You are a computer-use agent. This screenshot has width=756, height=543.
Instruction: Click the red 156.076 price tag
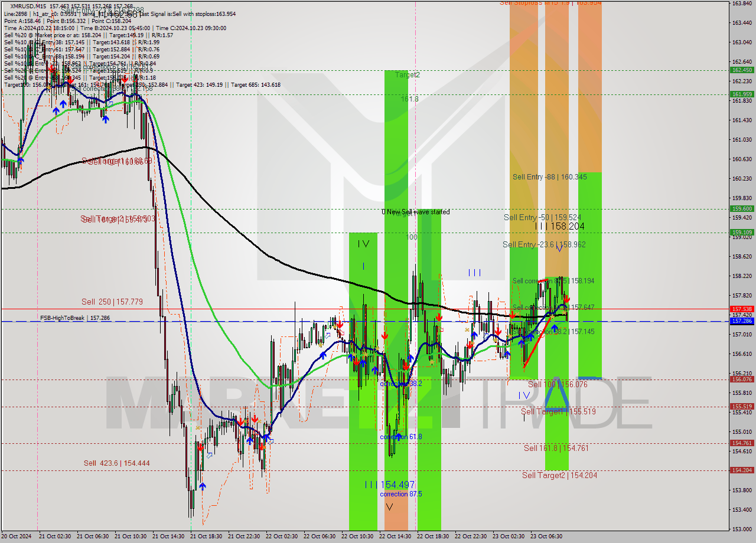tap(742, 380)
